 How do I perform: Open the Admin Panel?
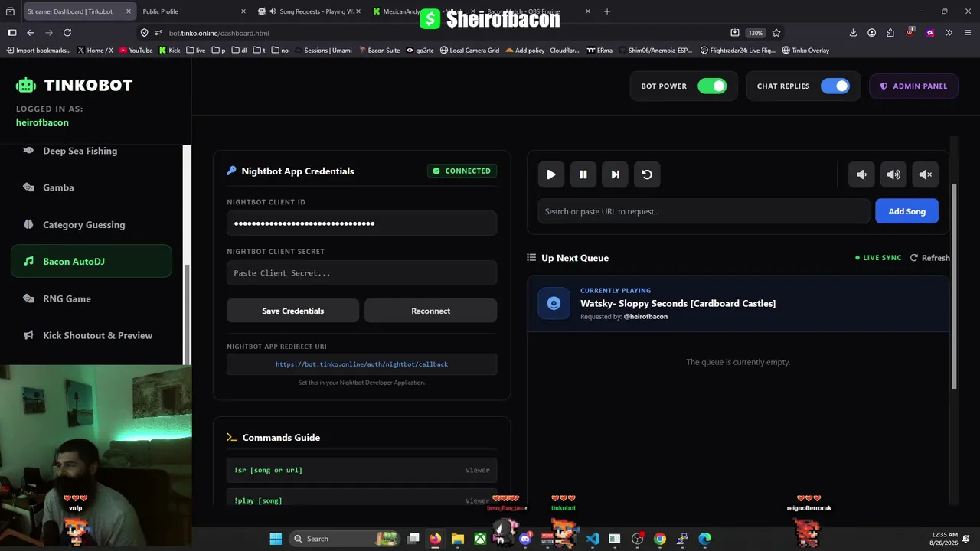pos(913,86)
